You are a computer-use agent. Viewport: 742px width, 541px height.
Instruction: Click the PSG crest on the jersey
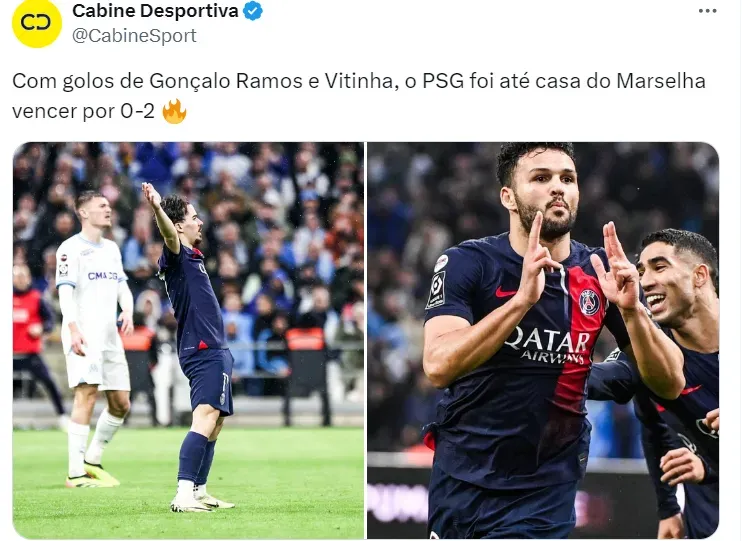[x=590, y=302]
